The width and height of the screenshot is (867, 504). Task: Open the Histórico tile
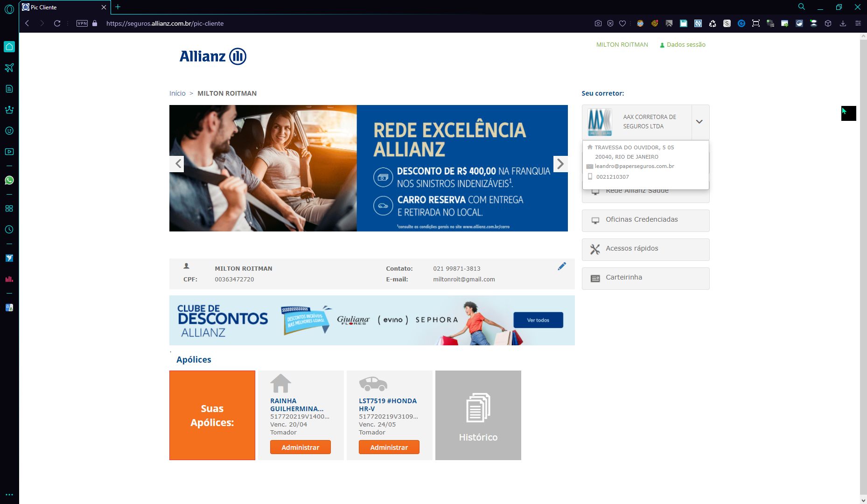point(478,415)
